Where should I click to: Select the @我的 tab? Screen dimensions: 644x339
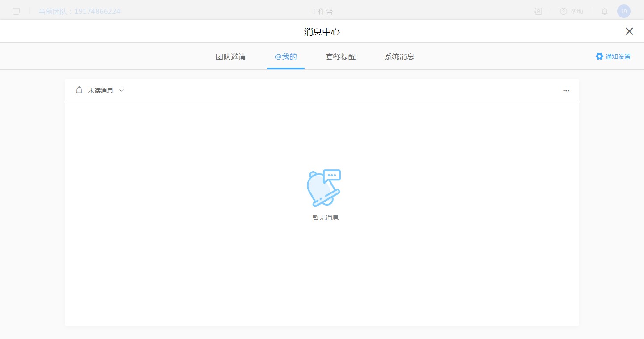(286, 57)
